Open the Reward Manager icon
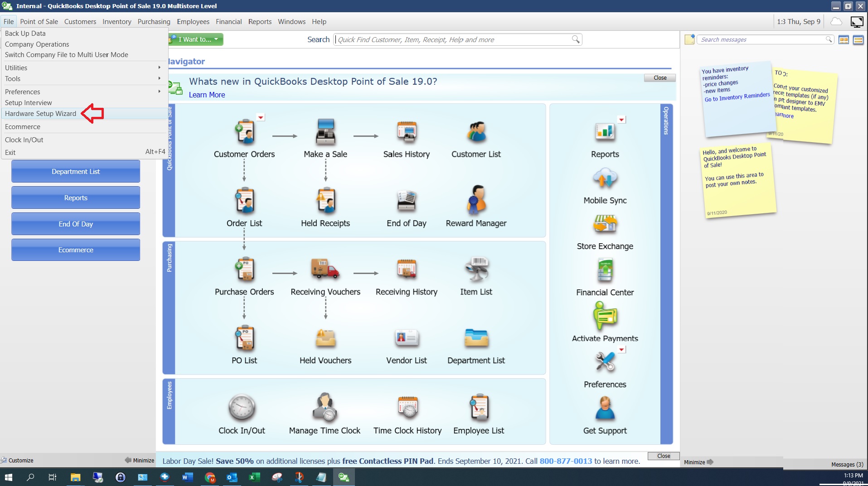The image size is (868, 486). 476,199
